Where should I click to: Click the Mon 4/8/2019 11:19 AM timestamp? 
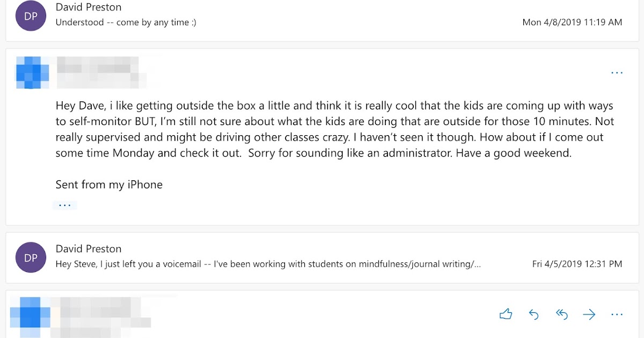tap(572, 23)
